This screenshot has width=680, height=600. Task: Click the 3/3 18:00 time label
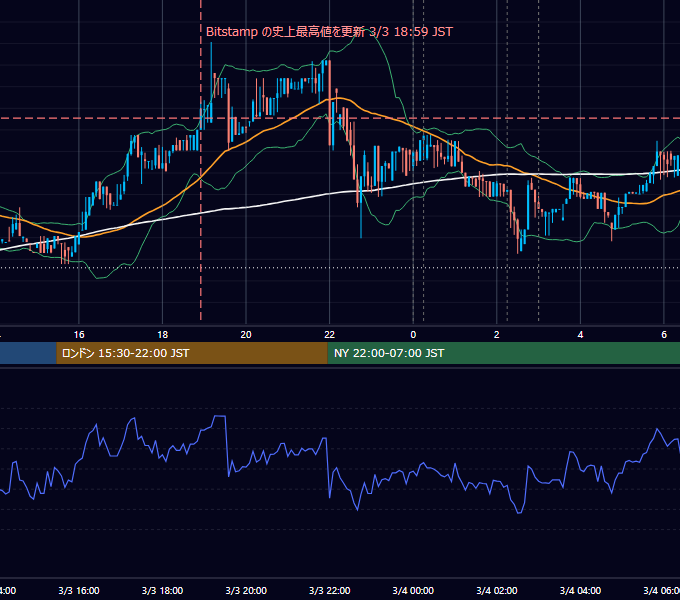point(163,590)
